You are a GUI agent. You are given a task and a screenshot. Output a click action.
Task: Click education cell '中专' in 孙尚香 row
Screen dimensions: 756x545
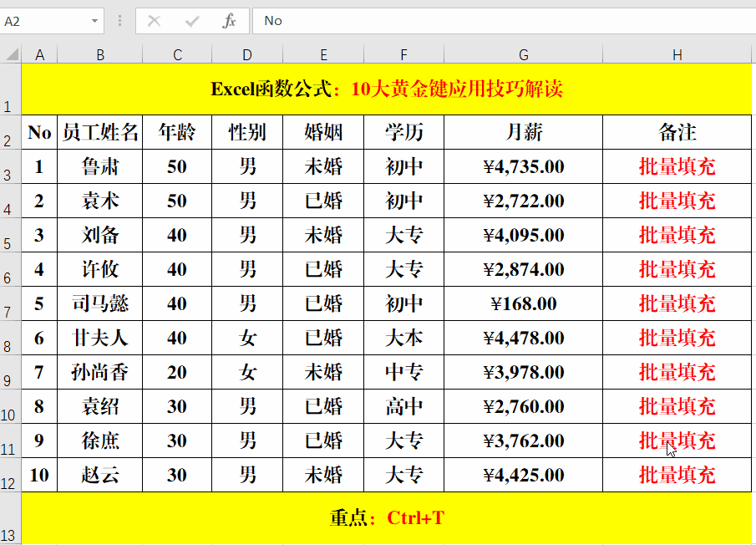tap(403, 372)
